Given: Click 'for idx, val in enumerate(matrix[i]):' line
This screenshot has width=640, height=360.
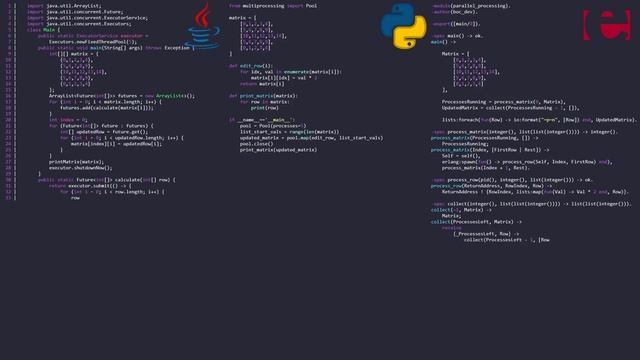Looking at the screenshot, I should 291,72.
